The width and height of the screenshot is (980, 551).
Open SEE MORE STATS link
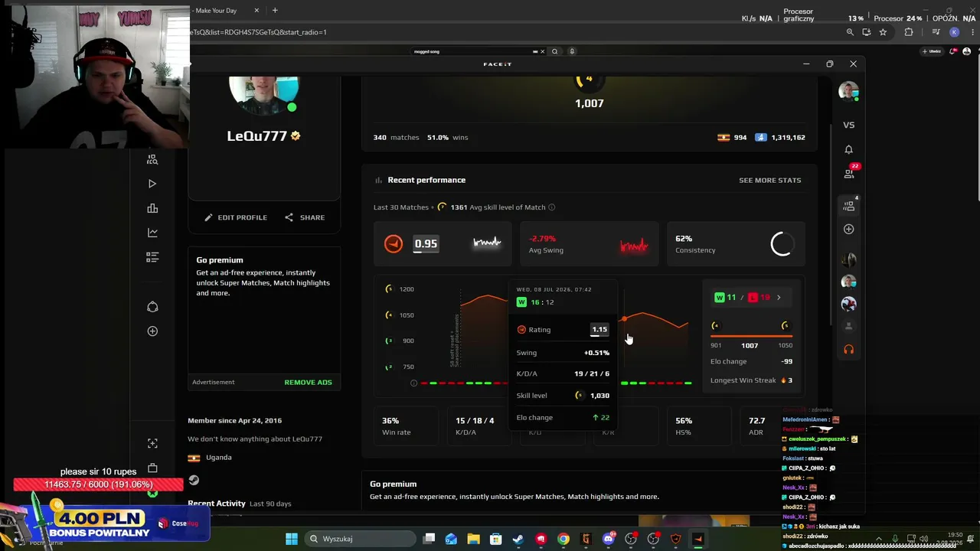pos(770,181)
